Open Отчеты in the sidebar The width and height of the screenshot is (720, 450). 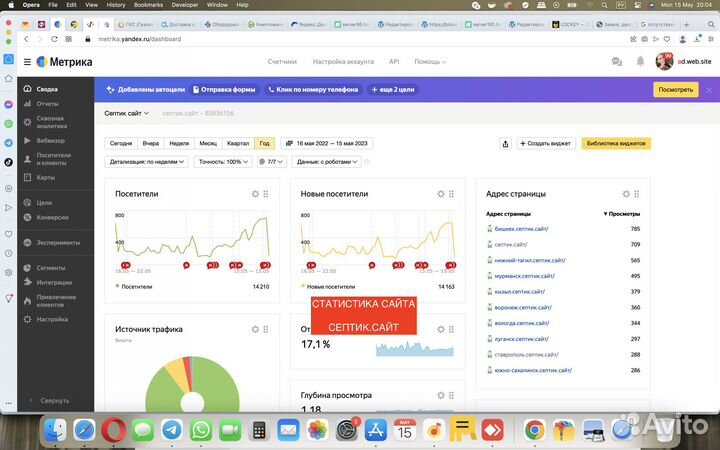coord(47,104)
